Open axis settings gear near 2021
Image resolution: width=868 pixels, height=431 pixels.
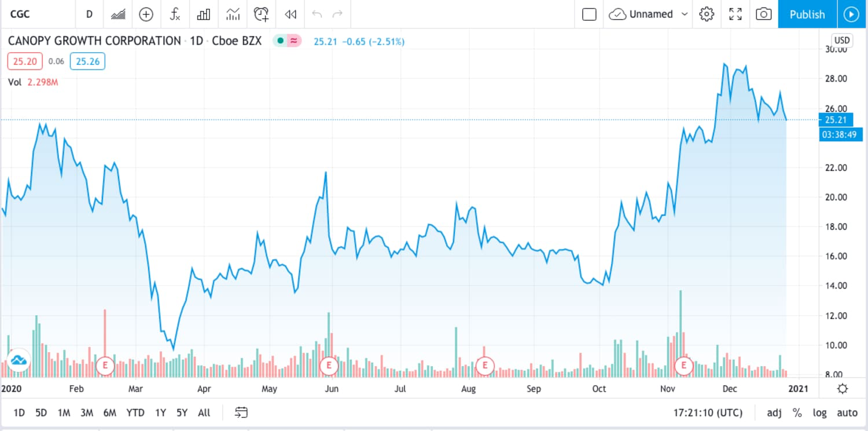(x=843, y=389)
